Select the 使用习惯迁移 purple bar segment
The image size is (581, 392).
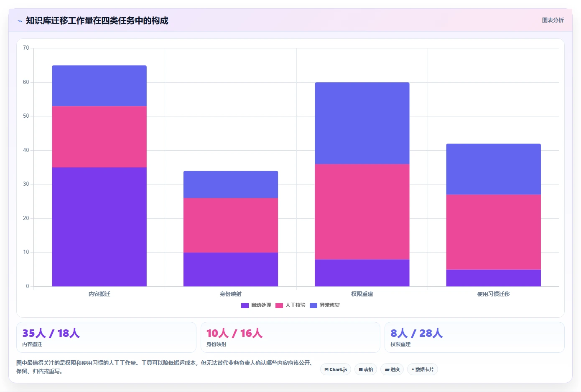pyautogui.click(x=494, y=278)
